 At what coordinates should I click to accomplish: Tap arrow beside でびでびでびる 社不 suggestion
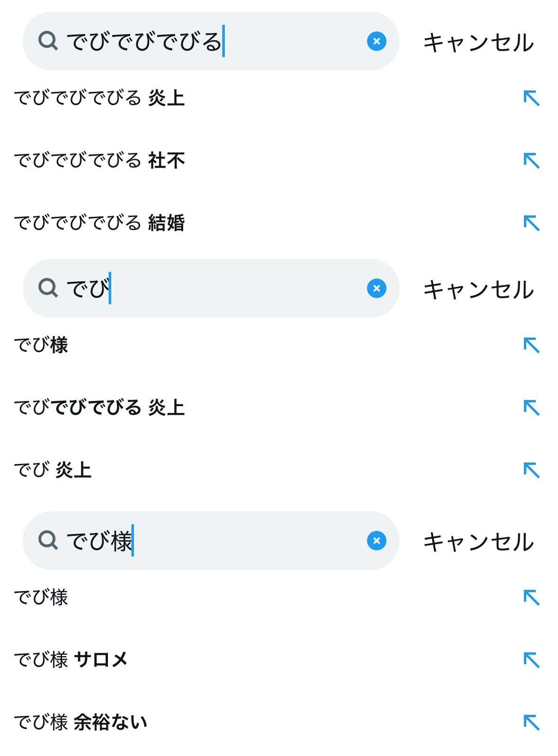(x=531, y=161)
